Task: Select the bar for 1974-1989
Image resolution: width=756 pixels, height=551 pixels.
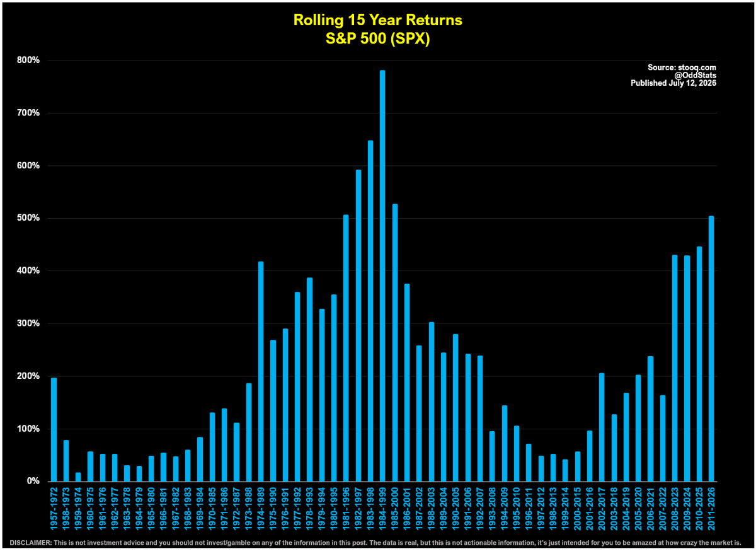Action: tap(261, 371)
